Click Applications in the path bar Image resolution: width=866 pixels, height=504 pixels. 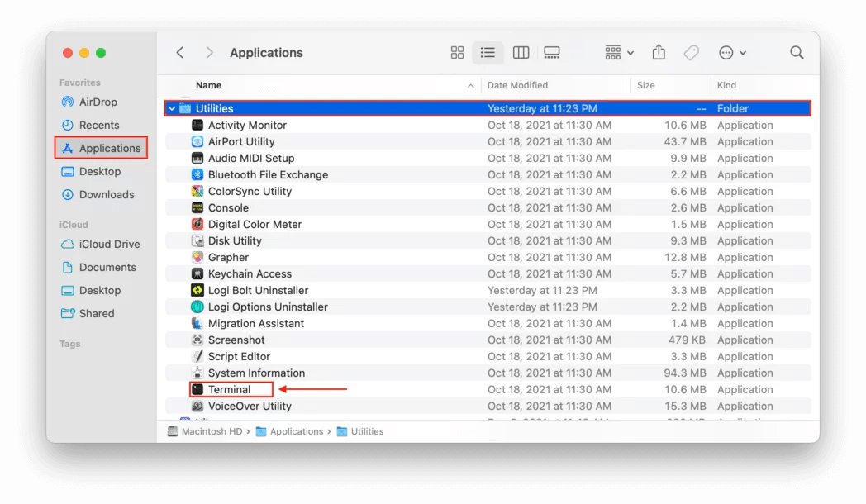pos(299,430)
